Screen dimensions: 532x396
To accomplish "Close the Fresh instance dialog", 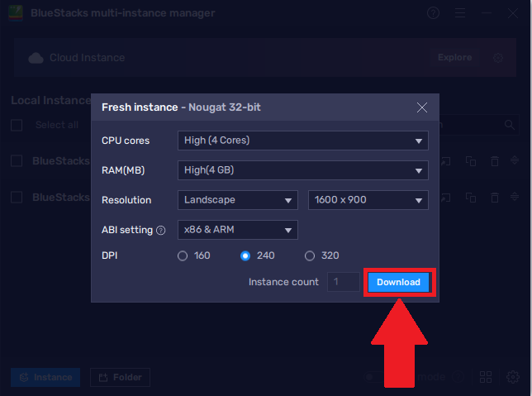I will tap(422, 107).
